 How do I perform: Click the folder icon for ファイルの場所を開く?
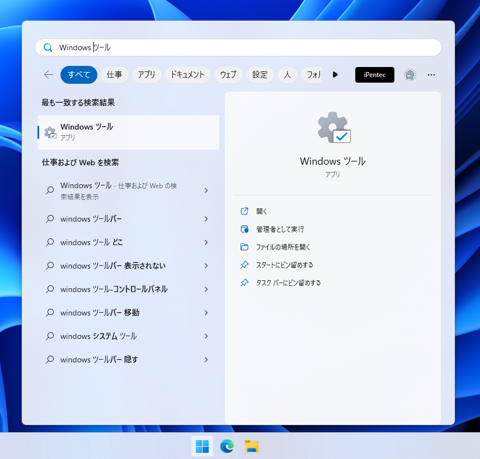pos(244,247)
